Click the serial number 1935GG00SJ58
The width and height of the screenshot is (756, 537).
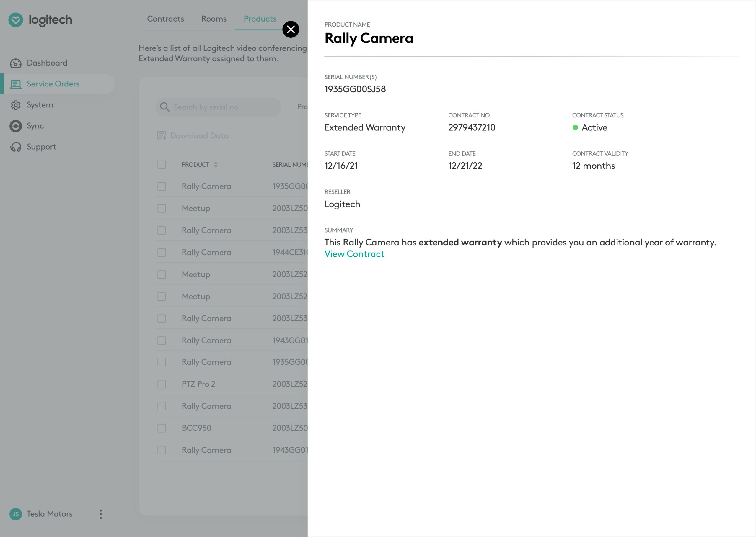[x=355, y=89]
